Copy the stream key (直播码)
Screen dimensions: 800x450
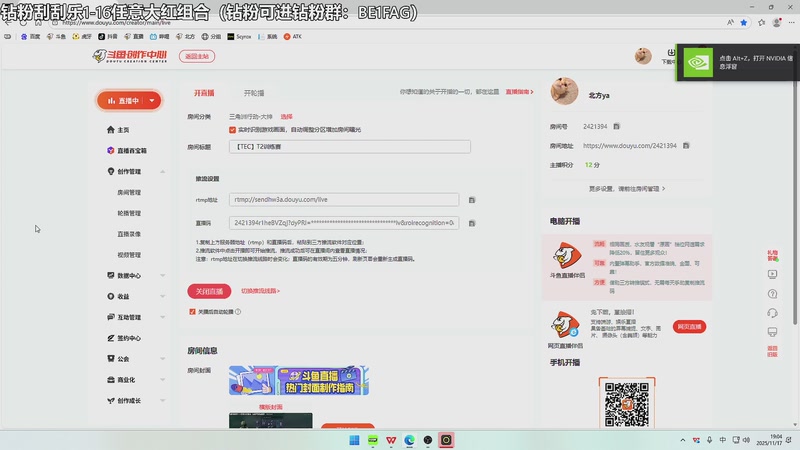click(472, 223)
